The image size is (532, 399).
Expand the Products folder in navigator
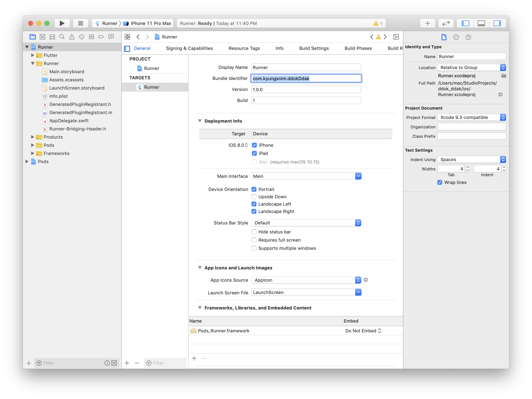point(32,137)
